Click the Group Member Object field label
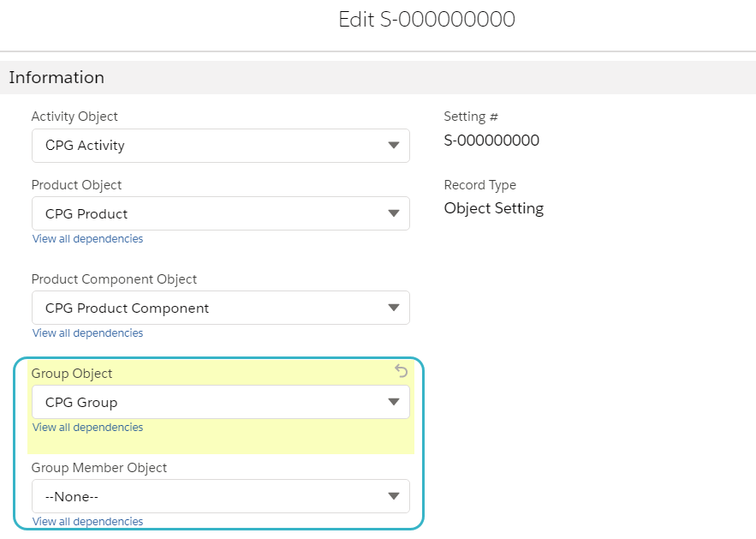756x539 pixels. (x=99, y=468)
